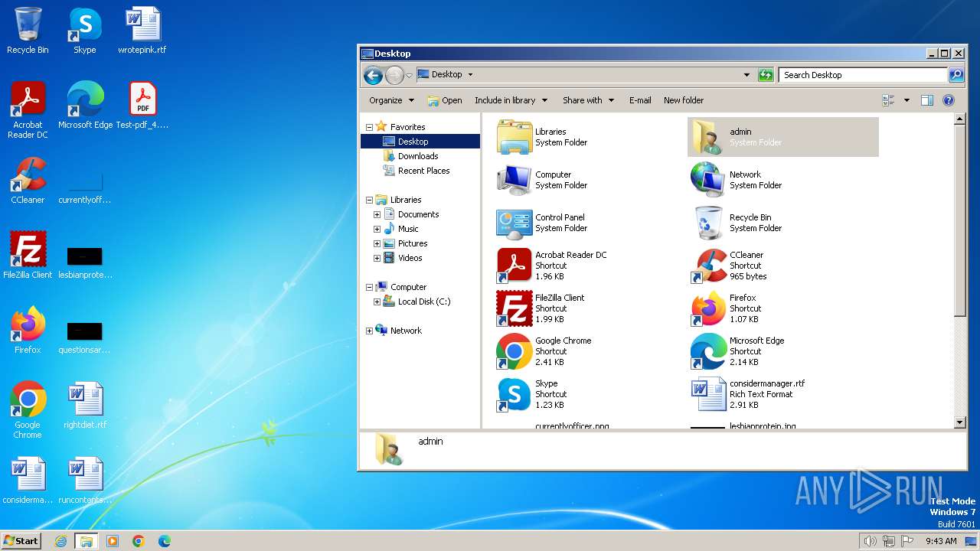Select Computer system folder in Explorer
The image size is (980, 551).
(542, 180)
